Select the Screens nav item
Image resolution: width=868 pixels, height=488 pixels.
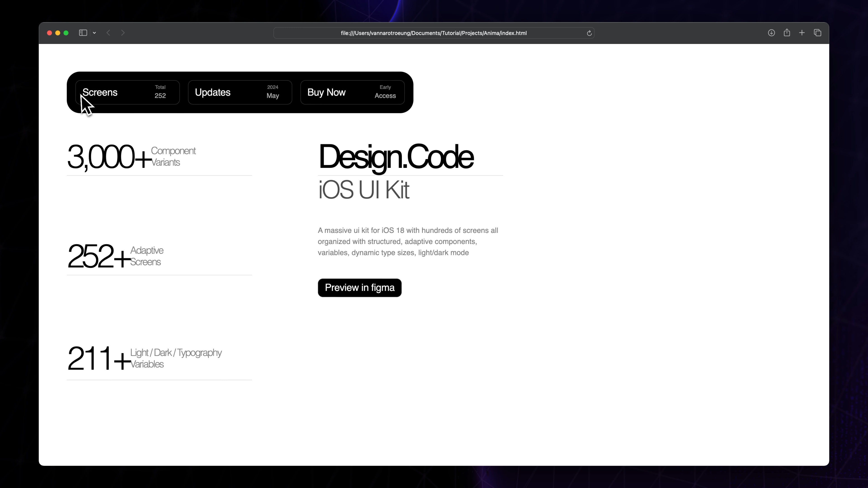[x=127, y=92]
